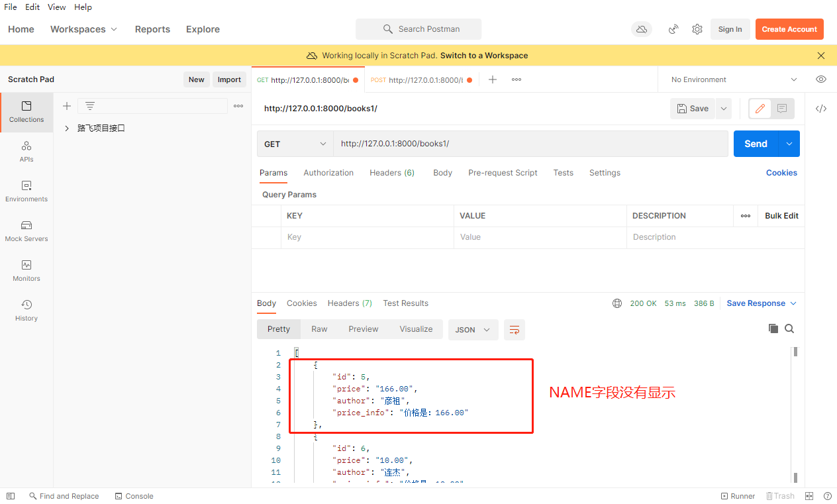Click the request URL input field

click(530, 144)
